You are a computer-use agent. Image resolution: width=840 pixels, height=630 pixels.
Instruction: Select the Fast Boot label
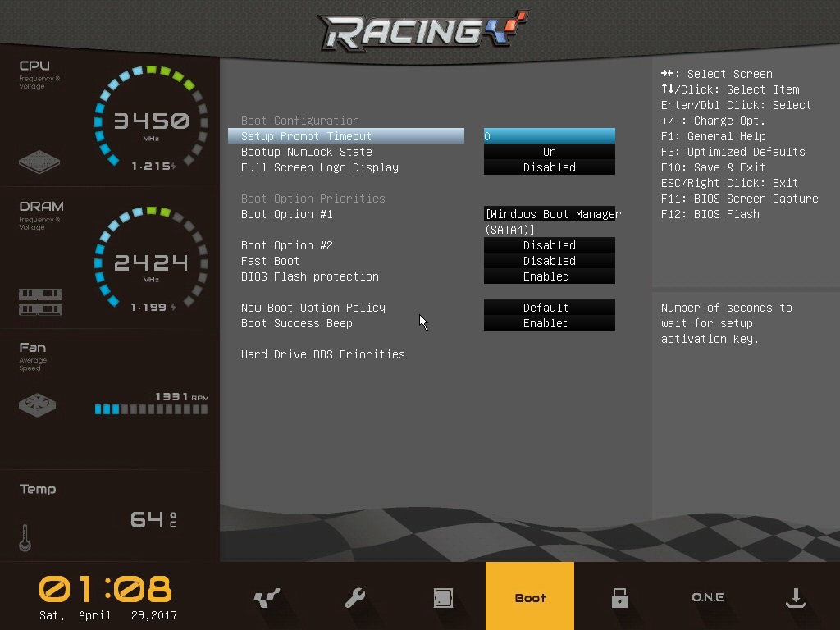(270, 260)
